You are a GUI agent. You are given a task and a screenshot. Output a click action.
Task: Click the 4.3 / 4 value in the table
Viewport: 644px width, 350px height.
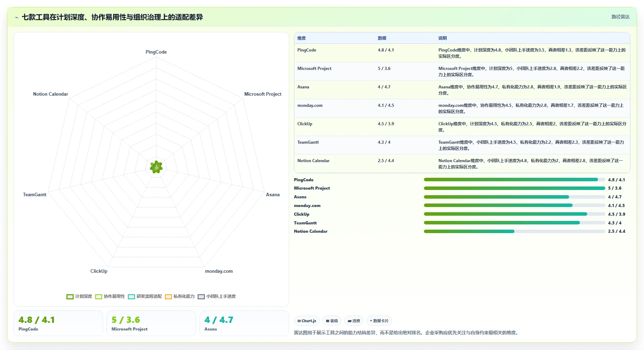coord(384,142)
